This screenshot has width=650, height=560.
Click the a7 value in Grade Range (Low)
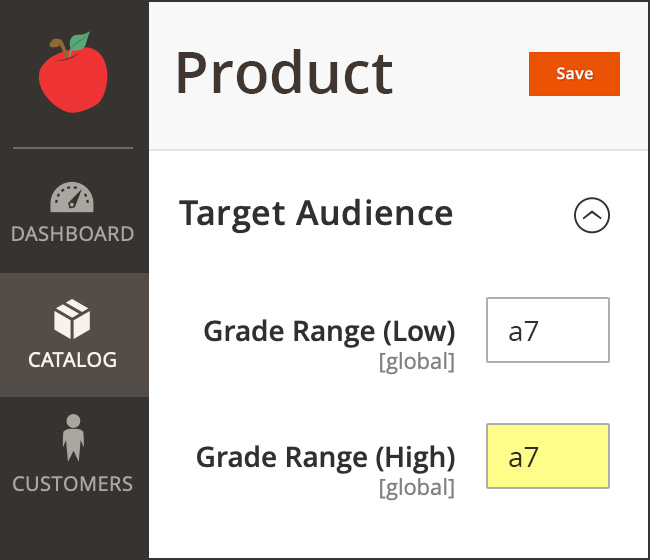524,331
